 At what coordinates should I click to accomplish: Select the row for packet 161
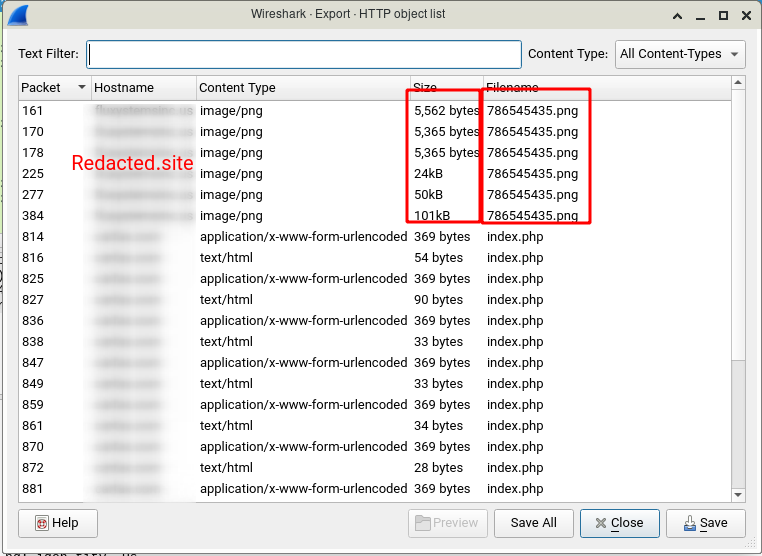tap(375, 111)
